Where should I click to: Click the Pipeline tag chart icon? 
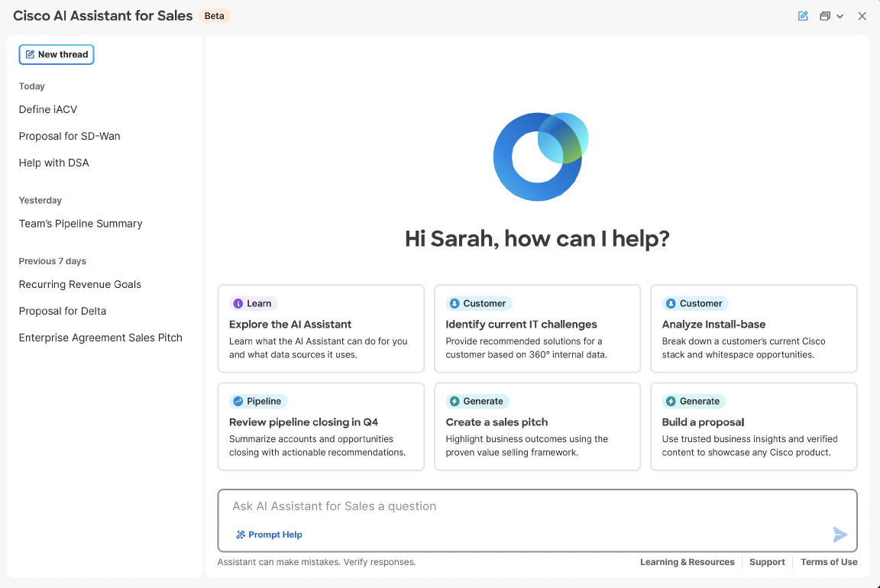[x=238, y=401]
